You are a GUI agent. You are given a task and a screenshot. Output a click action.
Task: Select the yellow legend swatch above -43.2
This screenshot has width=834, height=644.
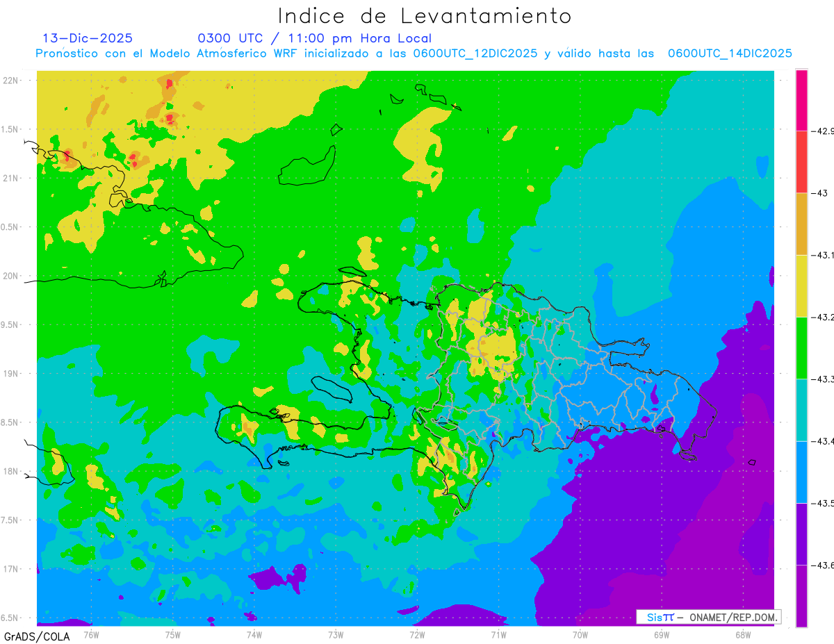coord(801,286)
